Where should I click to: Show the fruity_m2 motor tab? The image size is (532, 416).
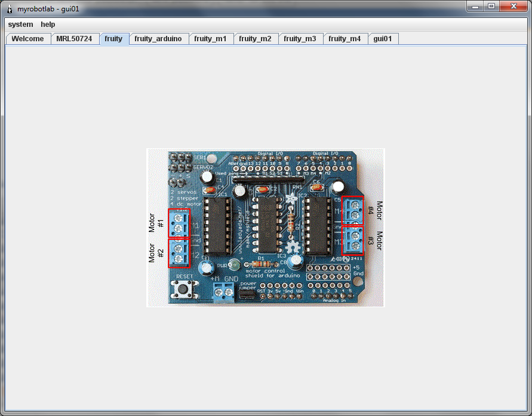pyautogui.click(x=255, y=39)
